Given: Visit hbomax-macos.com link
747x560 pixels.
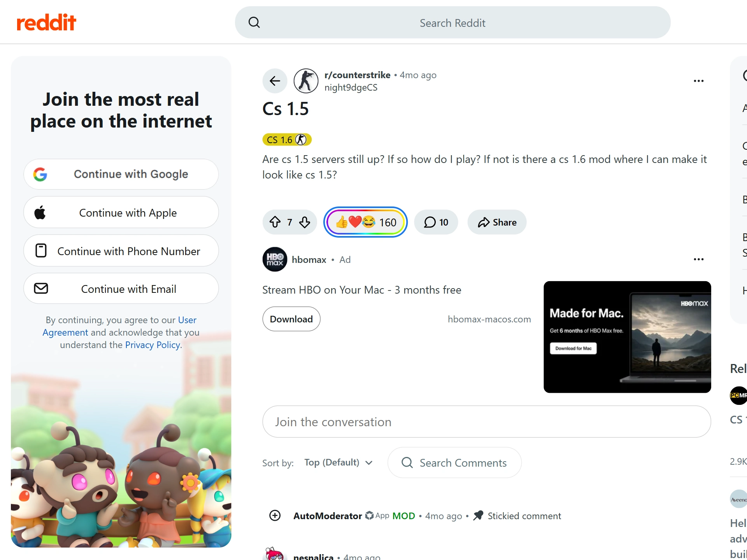Looking at the screenshot, I should pos(489,319).
